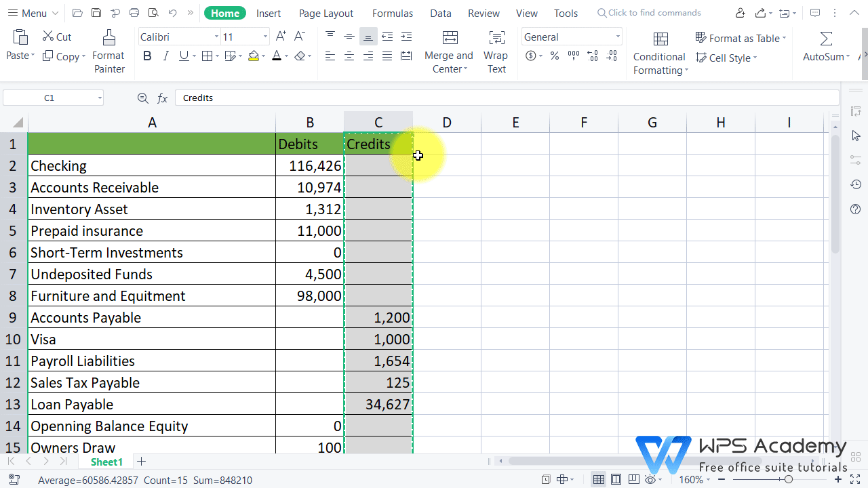Screen dimensions: 868x488
Task: Switch to Page Break Preview in status bar
Action: pyautogui.click(x=634, y=480)
